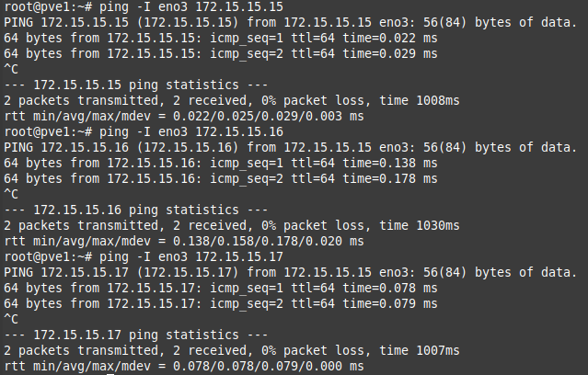Click the packet loss line showing time 1030ms
The image size is (588, 375).
tap(232, 226)
